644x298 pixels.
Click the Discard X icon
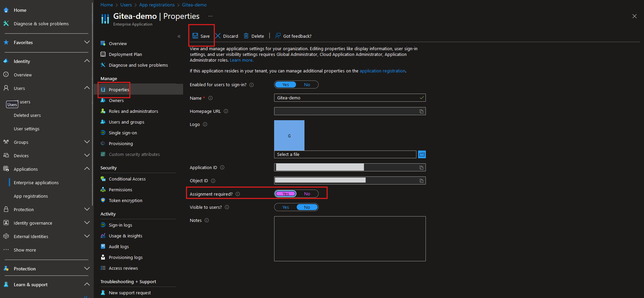218,36
